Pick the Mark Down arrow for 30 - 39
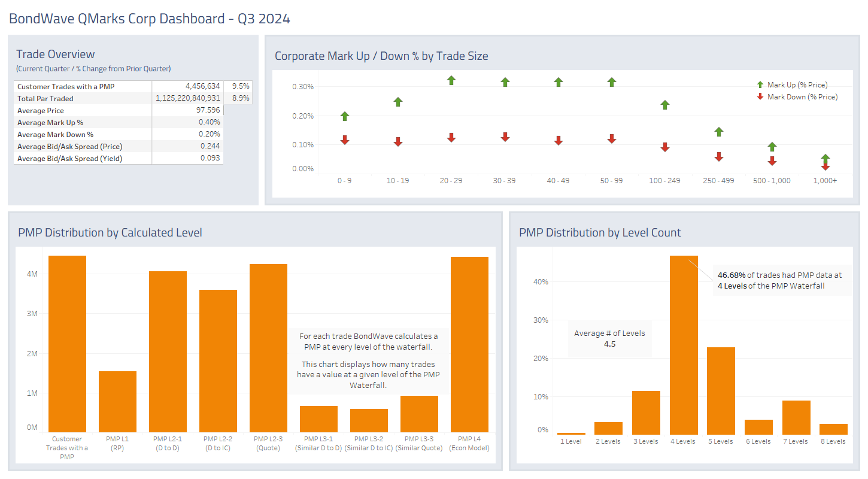 click(505, 137)
